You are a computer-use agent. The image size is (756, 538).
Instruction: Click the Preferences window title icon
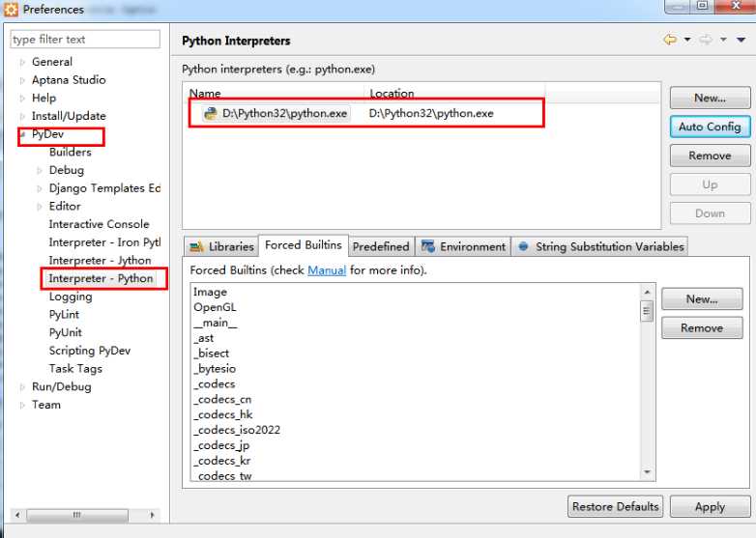[x=11, y=9]
